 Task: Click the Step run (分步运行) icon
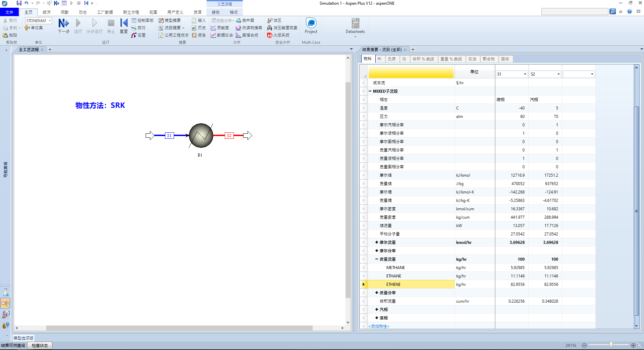pyautogui.click(x=95, y=23)
